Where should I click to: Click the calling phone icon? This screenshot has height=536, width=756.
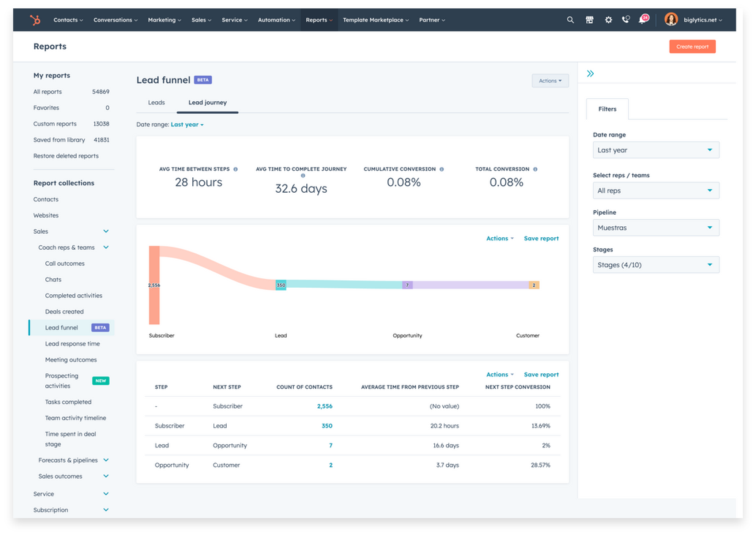click(x=626, y=19)
